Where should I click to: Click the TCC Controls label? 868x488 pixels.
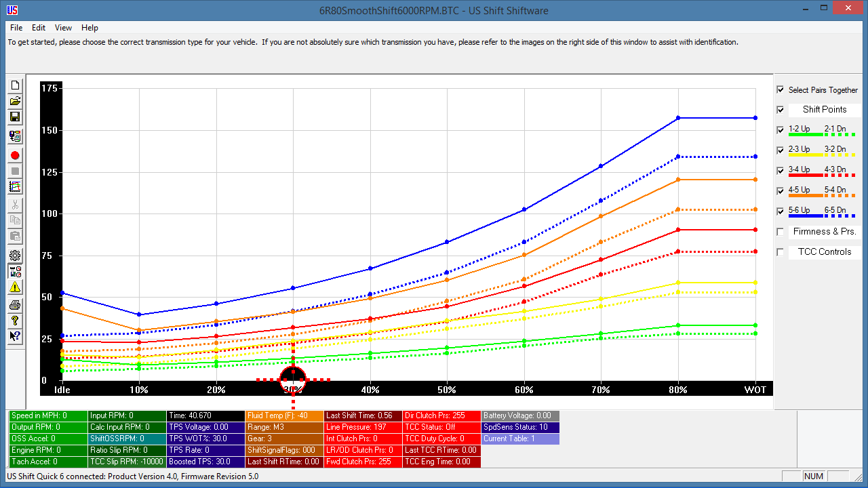click(x=825, y=252)
